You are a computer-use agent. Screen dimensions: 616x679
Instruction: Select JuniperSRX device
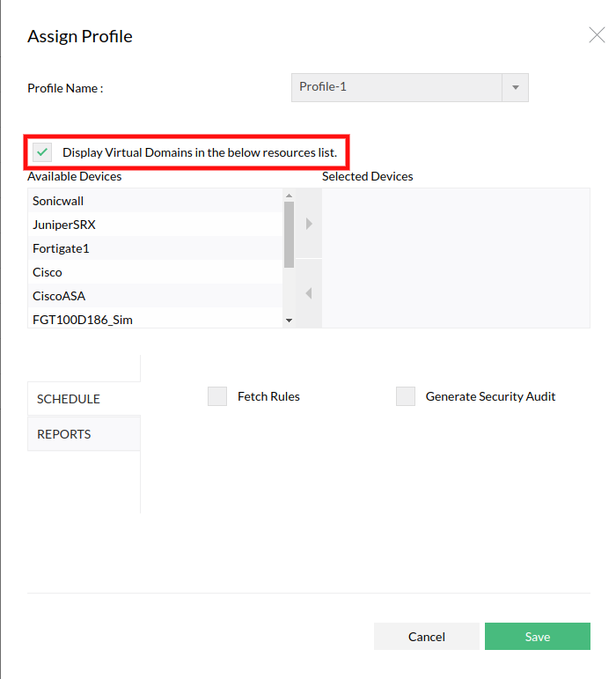click(x=64, y=225)
